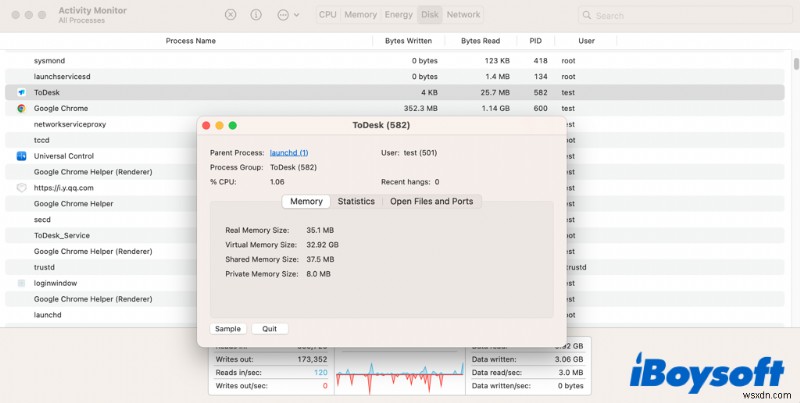Sort by PID column header

[535, 41]
